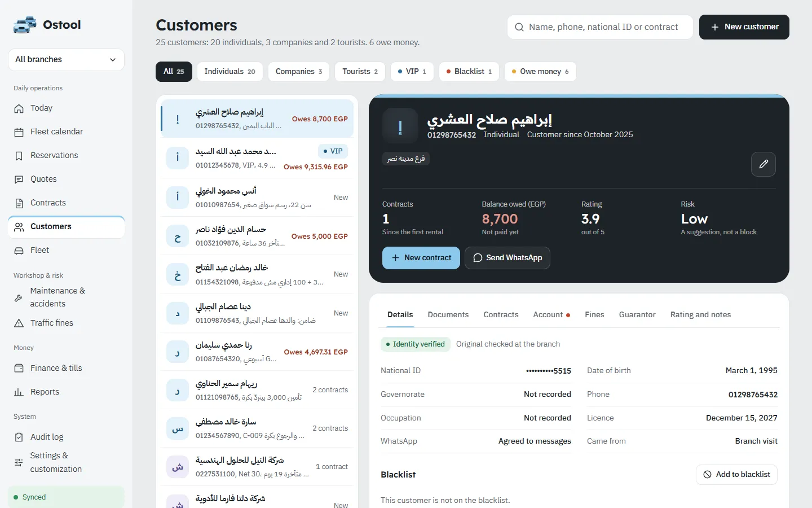812x508 pixels.
Task: Click the Reservations bookmark icon
Action: [x=19, y=156]
